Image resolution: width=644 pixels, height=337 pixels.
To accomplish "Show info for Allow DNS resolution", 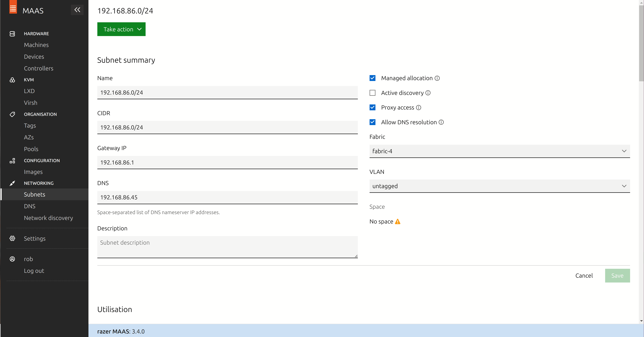I will point(441,122).
